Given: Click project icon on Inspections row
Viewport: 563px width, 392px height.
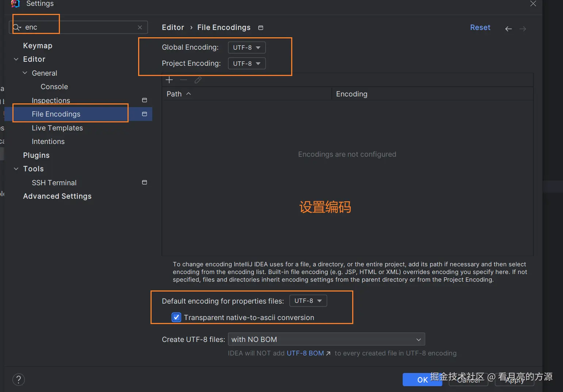Looking at the screenshot, I should tap(144, 100).
